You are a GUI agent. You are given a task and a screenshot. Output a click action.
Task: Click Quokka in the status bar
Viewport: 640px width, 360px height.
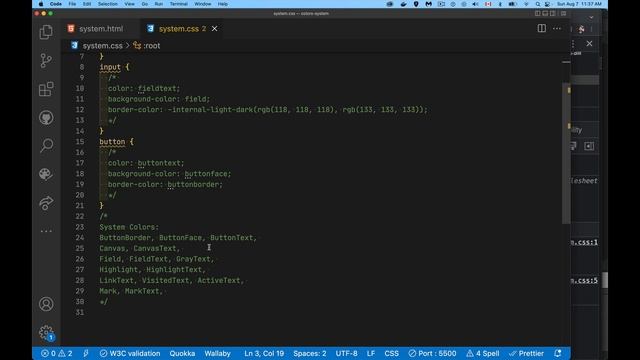coord(182,353)
